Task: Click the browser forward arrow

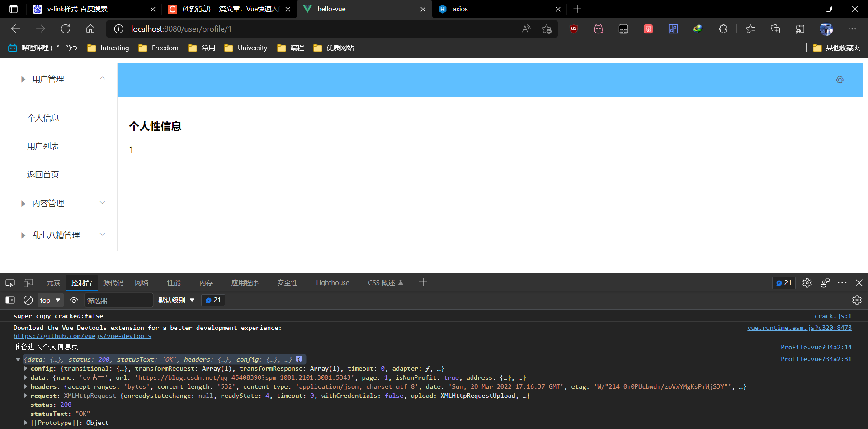Action: (41, 29)
